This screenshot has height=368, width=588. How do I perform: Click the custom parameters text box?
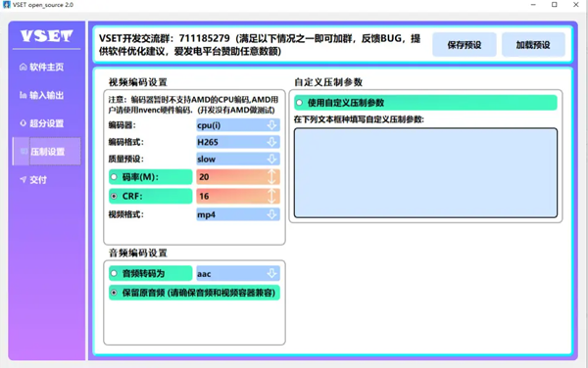tap(425, 172)
